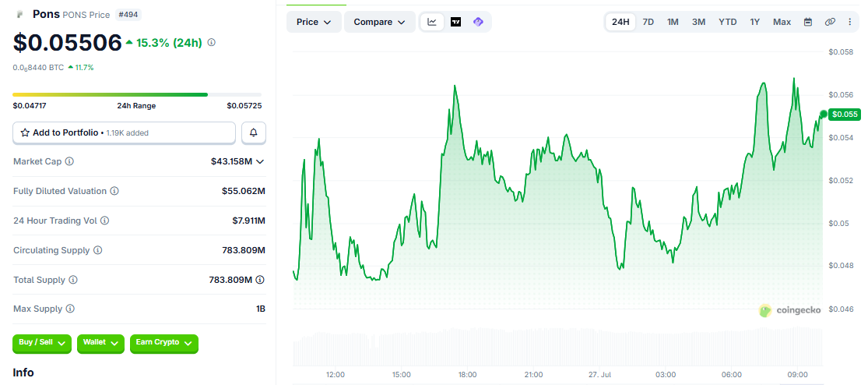Click the $0.04717 range low value

point(30,106)
